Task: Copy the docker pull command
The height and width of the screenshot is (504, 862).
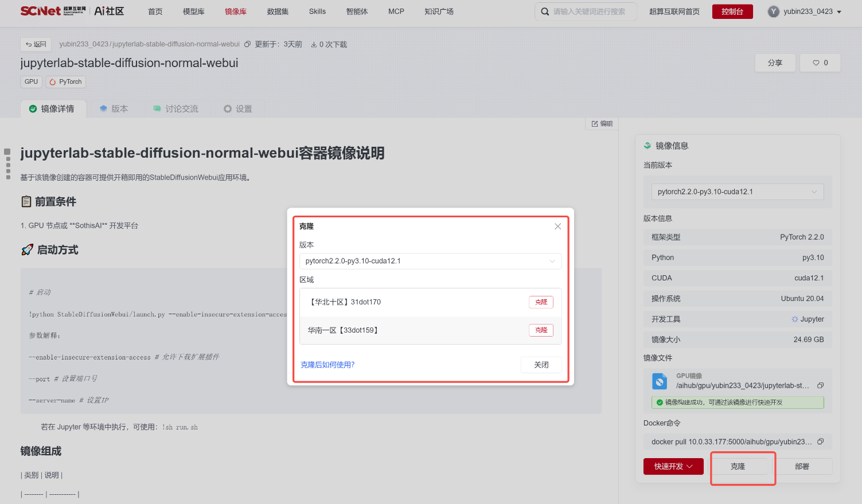Action: 820,442
